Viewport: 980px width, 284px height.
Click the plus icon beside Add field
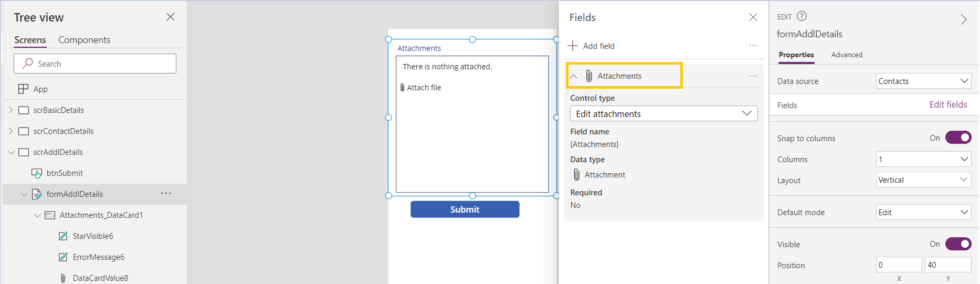[x=573, y=46]
